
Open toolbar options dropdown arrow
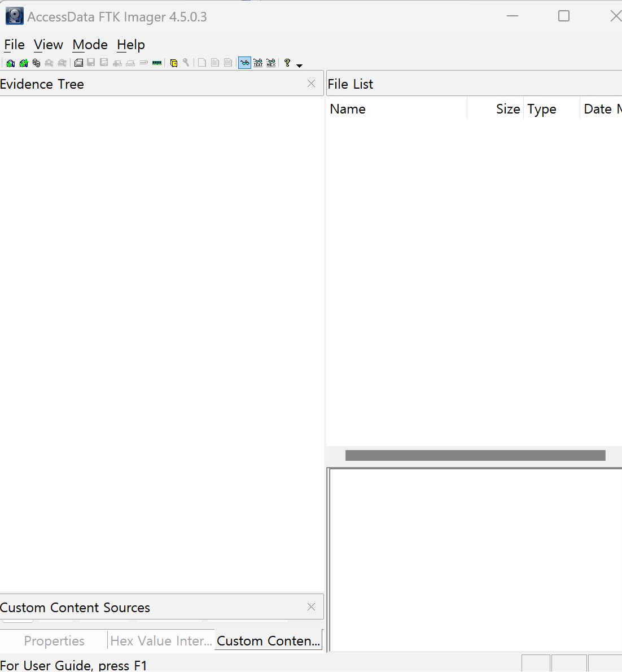click(300, 66)
